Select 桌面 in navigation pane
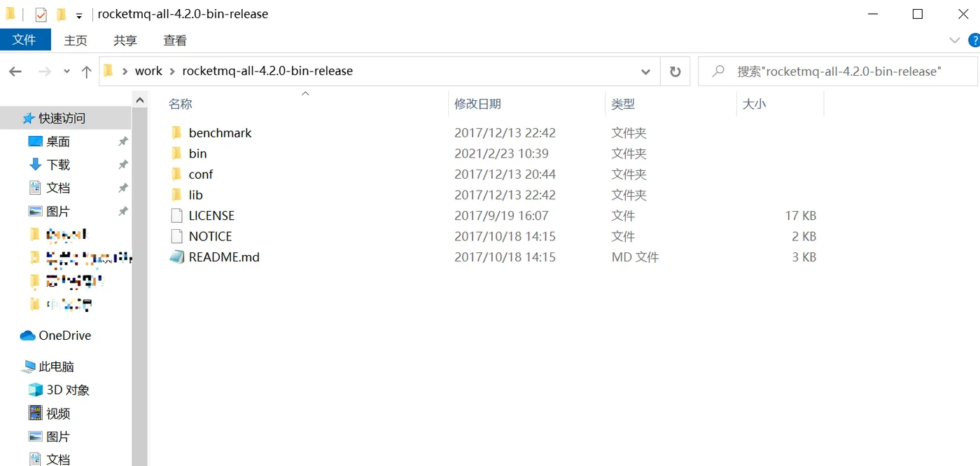The height and width of the screenshot is (466, 980). pyautogui.click(x=58, y=142)
